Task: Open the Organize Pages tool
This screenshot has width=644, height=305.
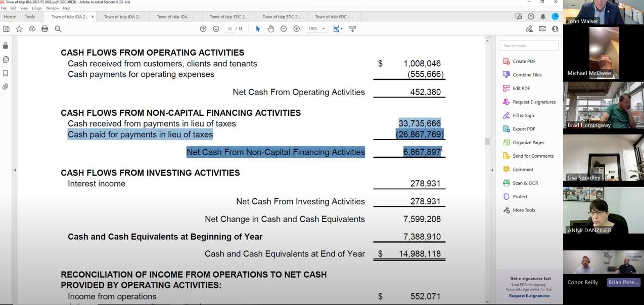Action: click(529, 142)
